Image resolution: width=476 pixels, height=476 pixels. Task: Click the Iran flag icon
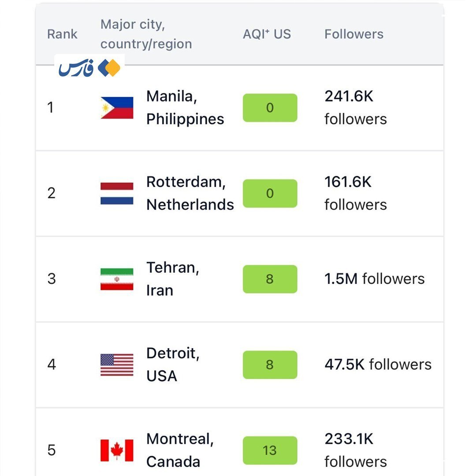[117, 279]
